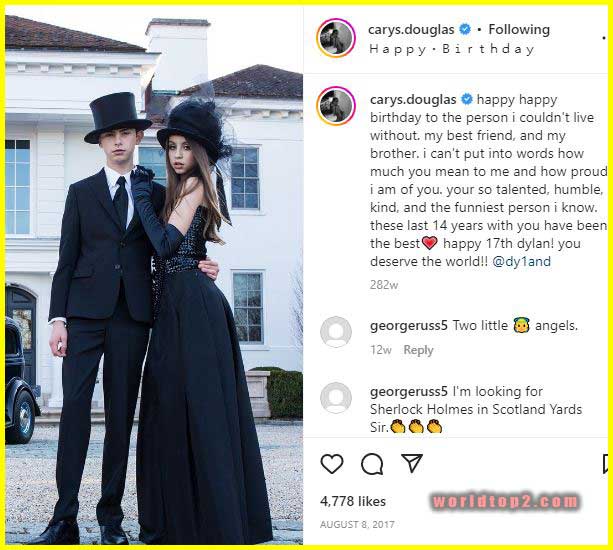Screen dimensions: 613x550
Task: Click the verified badge beside header username
Action: (x=465, y=29)
